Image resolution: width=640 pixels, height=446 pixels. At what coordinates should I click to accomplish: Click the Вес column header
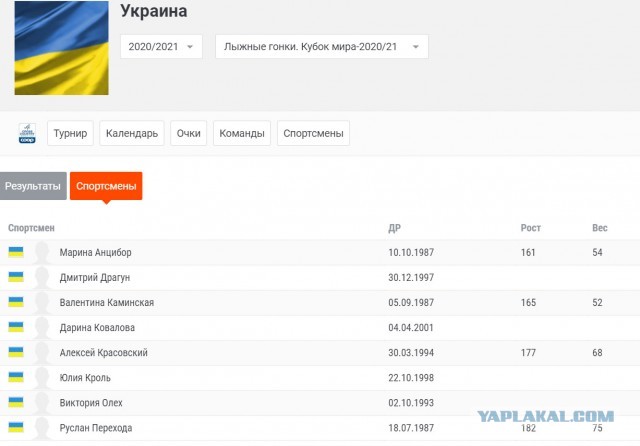pyautogui.click(x=600, y=228)
